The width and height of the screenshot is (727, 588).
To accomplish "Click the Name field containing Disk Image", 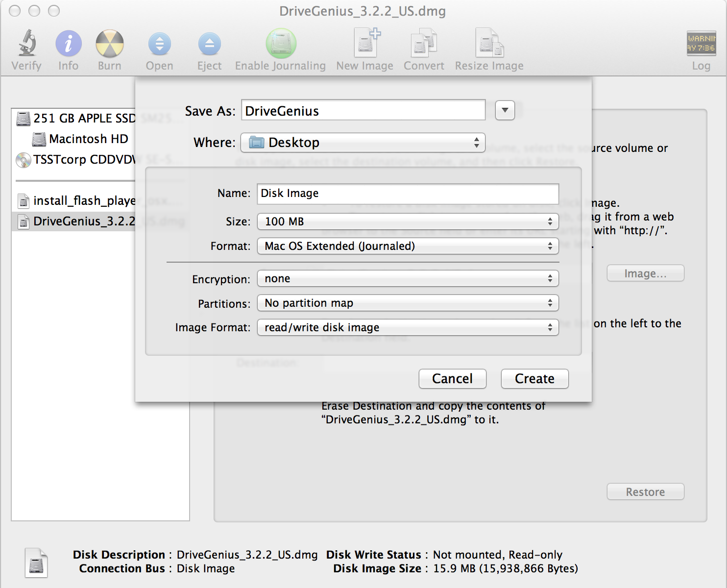I will tap(408, 194).
